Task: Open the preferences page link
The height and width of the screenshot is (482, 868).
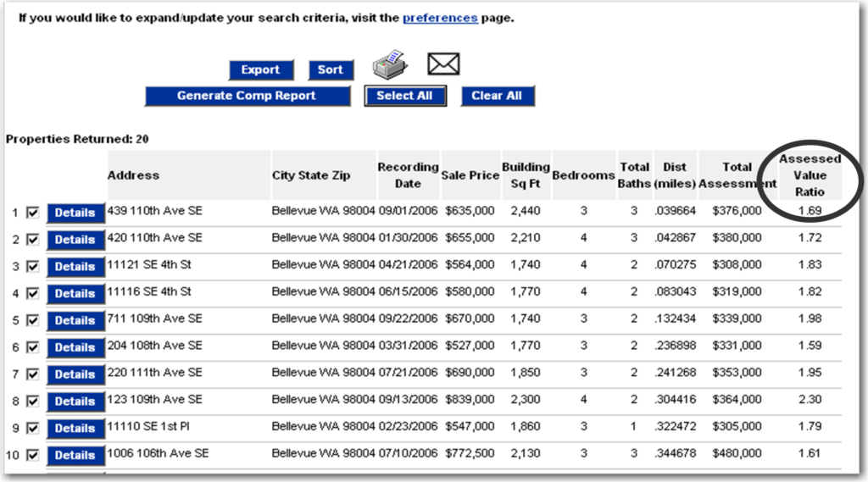Action: (x=440, y=18)
